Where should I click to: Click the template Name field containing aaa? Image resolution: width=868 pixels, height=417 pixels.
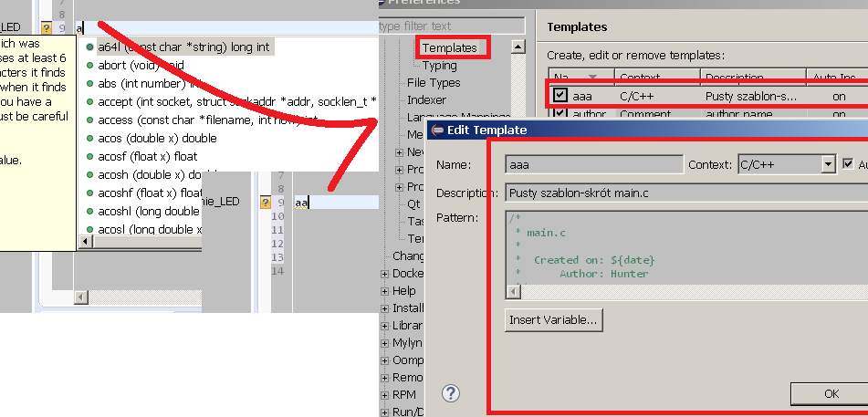(594, 165)
